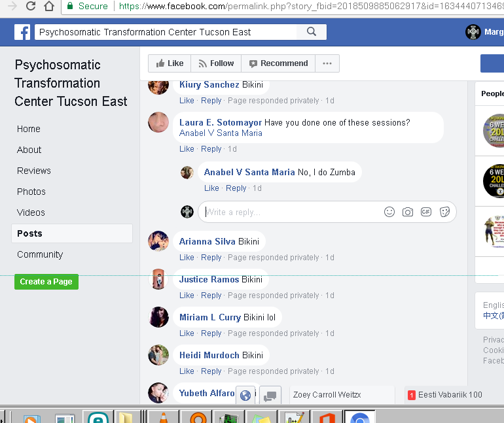Open Justice Ramos's avatar
This screenshot has width=504, height=423.
click(158, 279)
